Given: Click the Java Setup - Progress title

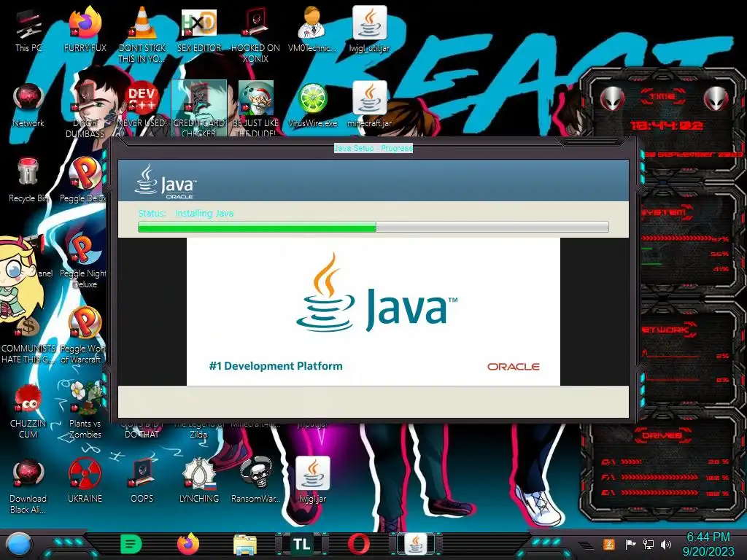Looking at the screenshot, I should click(x=373, y=148).
